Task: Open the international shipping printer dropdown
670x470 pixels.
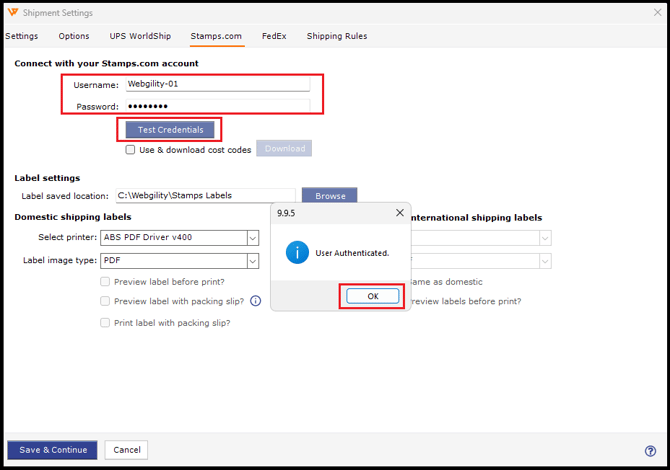Action: click(x=544, y=238)
